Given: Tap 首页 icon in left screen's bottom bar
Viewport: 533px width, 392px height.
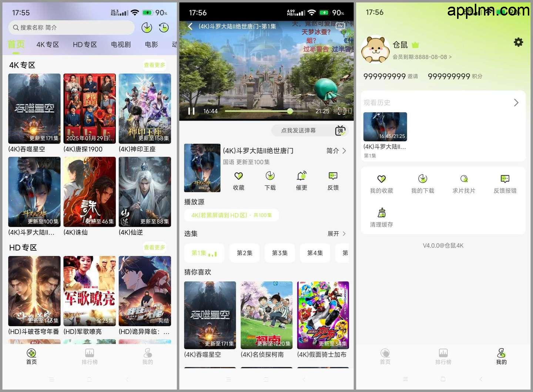Looking at the screenshot, I should pos(31,353).
